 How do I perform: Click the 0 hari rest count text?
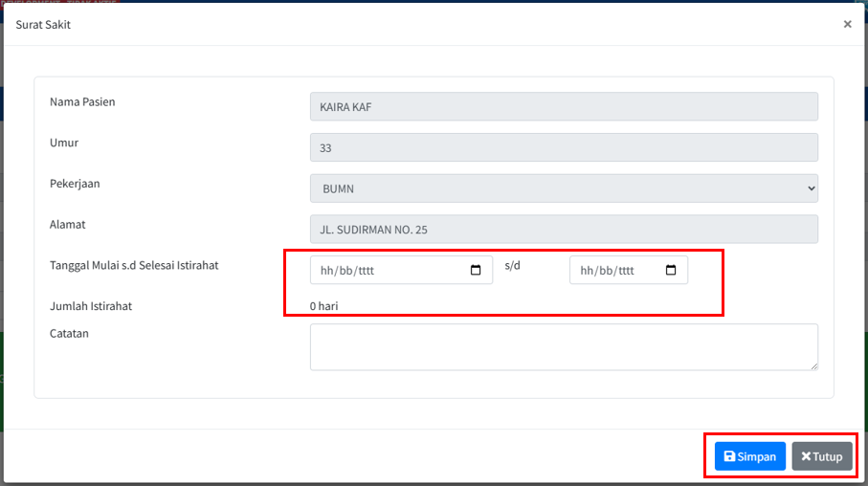[323, 307]
